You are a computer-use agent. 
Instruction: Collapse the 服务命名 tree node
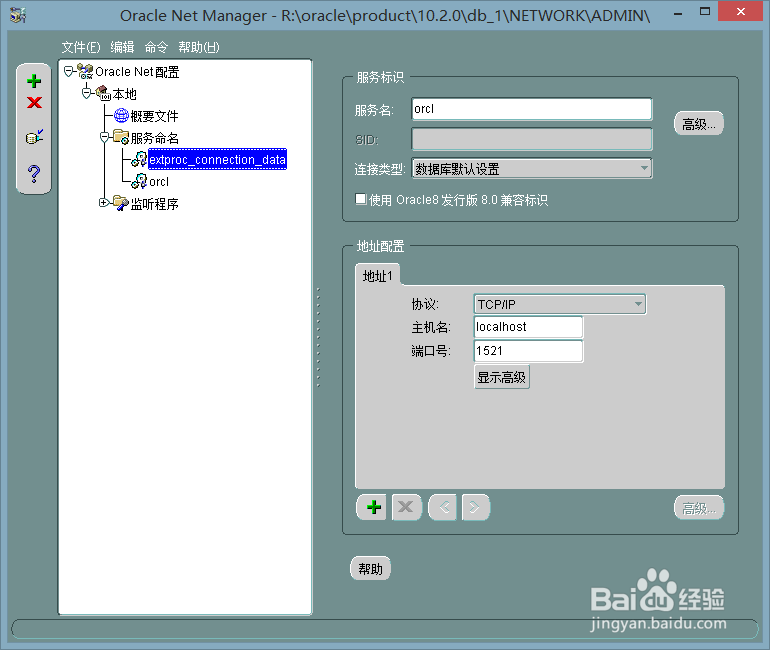click(104, 137)
